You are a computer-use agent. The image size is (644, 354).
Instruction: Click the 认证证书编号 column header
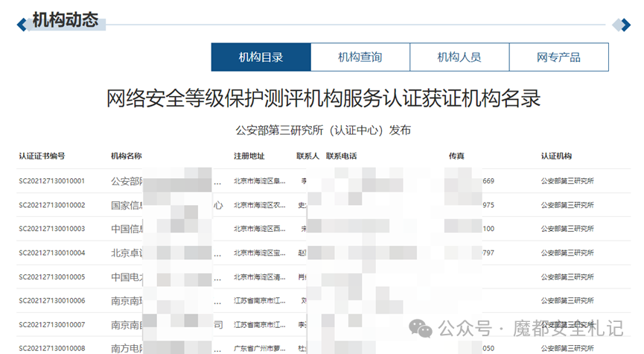(42, 156)
